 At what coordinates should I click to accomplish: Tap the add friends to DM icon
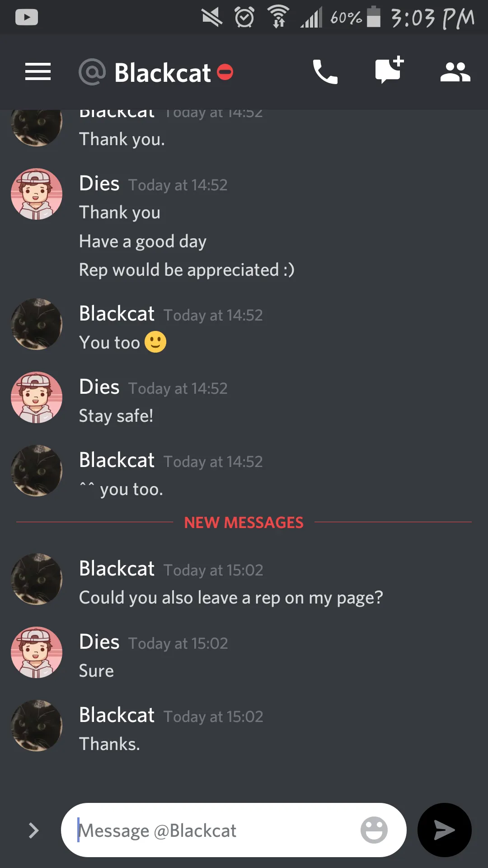tap(389, 70)
